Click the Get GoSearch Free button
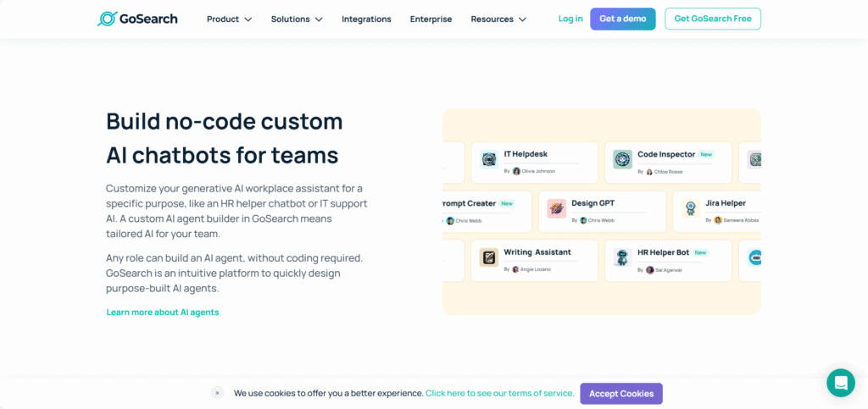 tap(712, 19)
